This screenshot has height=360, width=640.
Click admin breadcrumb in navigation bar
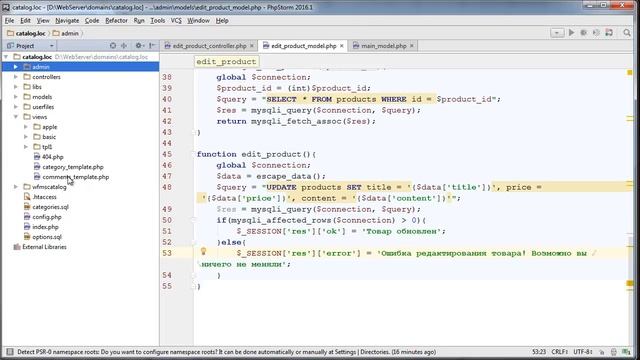(66, 33)
